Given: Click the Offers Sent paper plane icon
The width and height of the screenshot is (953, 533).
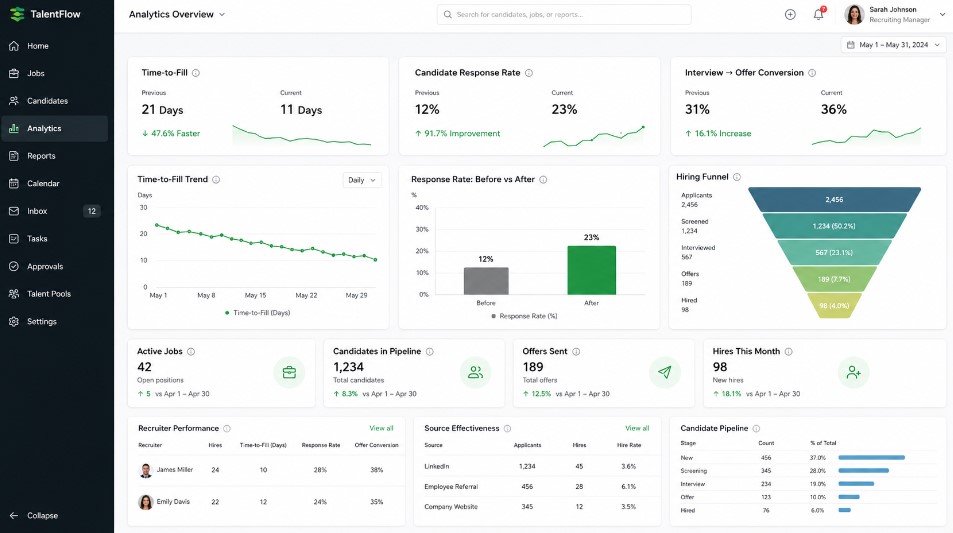Looking at the screenshot, I should 664,372.
